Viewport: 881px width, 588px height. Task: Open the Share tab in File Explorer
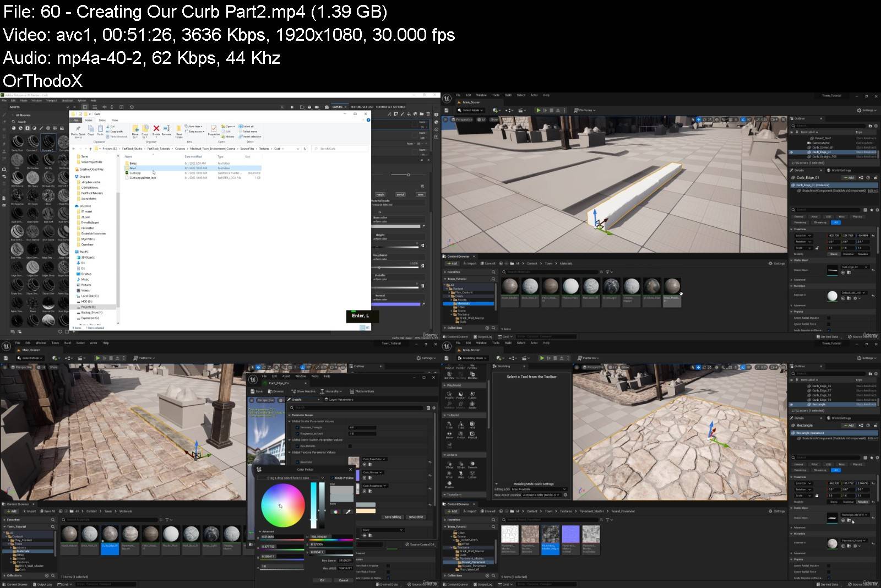(102, 120)
